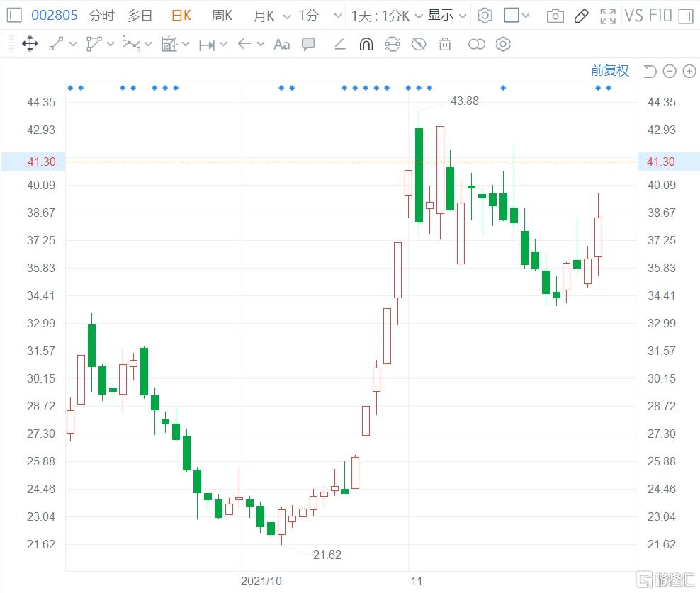Zoom out chart with minus button
The image size is (700, 593).
[x=670, y=71]
